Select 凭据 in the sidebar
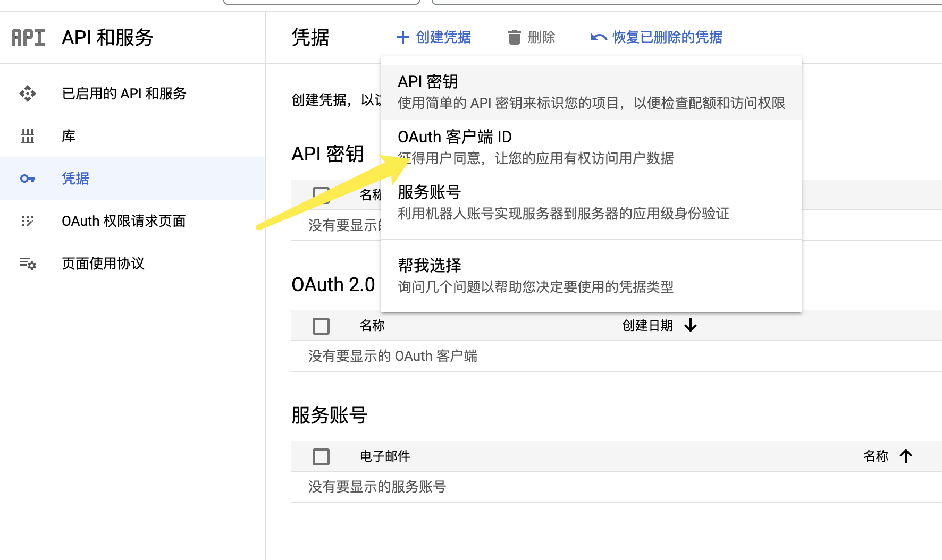 (x=132, y=179)
